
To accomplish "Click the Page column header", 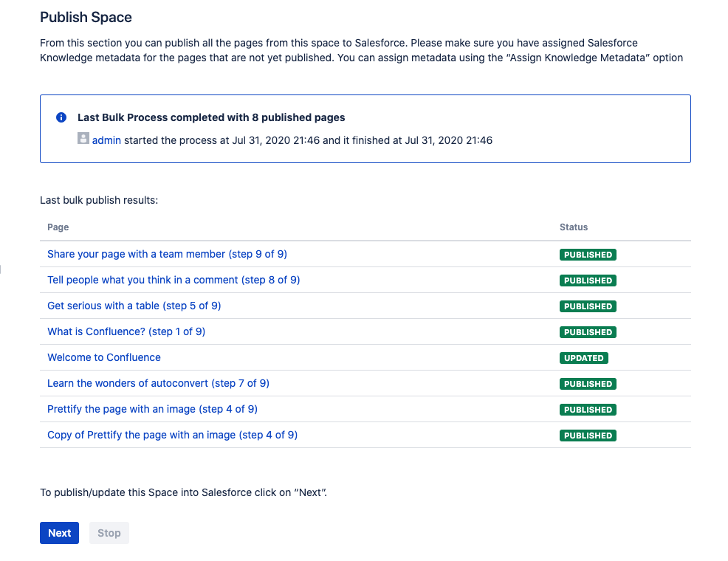I will (x=58, y=227).
